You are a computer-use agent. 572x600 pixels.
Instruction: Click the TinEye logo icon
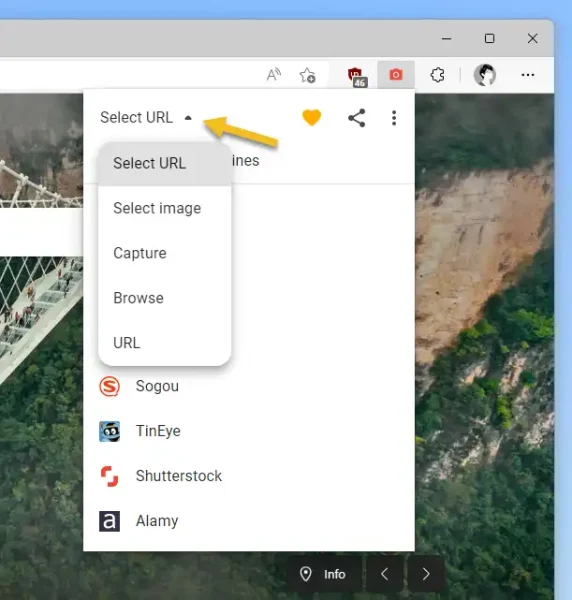coord(109,431)
